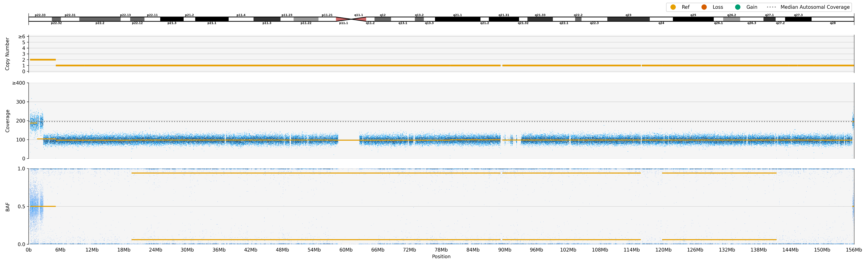Click the dark-orange Loss legend marker
868x265 pixels.
(x=704, y=7)
